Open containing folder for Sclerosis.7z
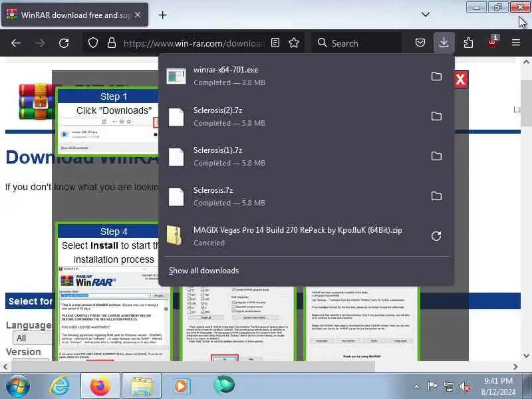 point(436,196)
